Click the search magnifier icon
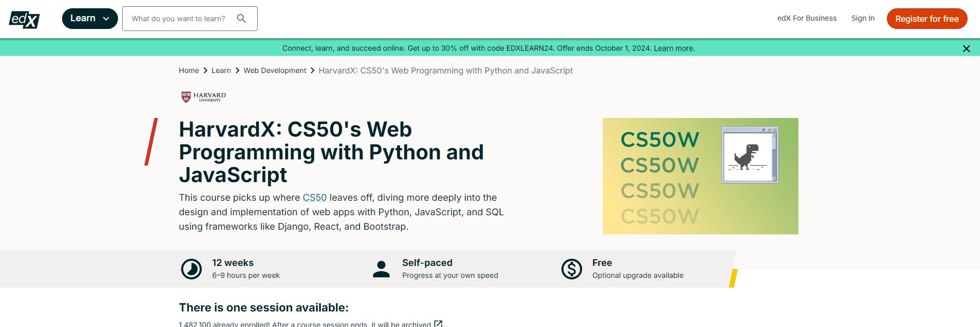 [x=242, y=18]
